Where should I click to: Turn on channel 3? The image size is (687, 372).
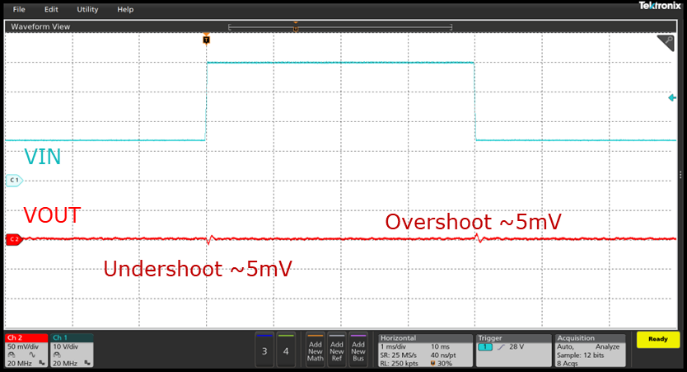click(x=264, y=350)
